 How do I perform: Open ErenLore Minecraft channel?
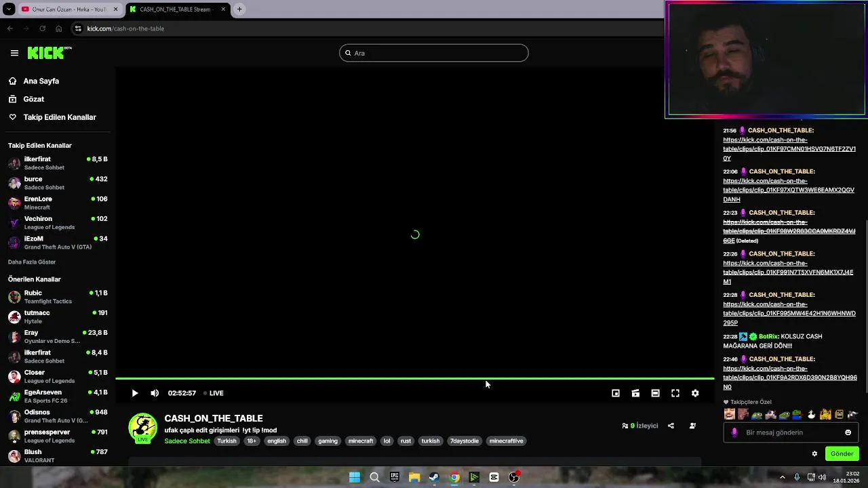[58, 203]
